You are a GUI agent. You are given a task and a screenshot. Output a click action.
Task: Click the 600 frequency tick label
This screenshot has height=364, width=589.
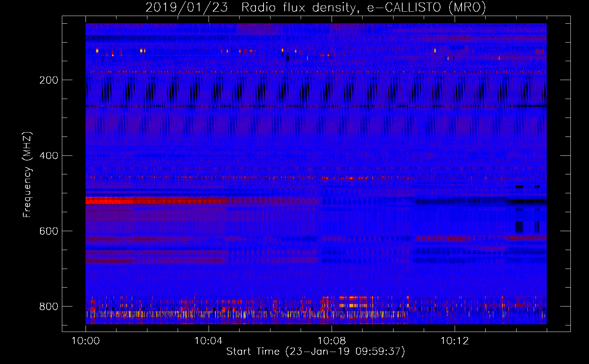coord(49,231)
